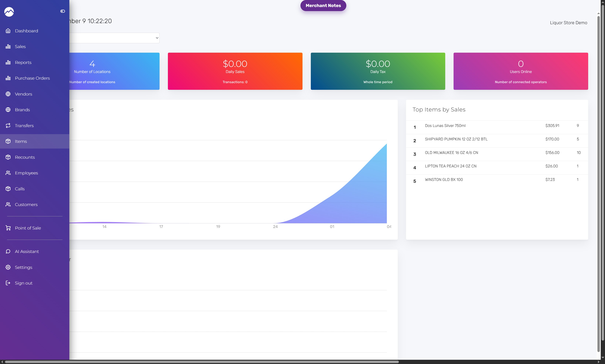Click the Recounts box icon

point(8,157)
